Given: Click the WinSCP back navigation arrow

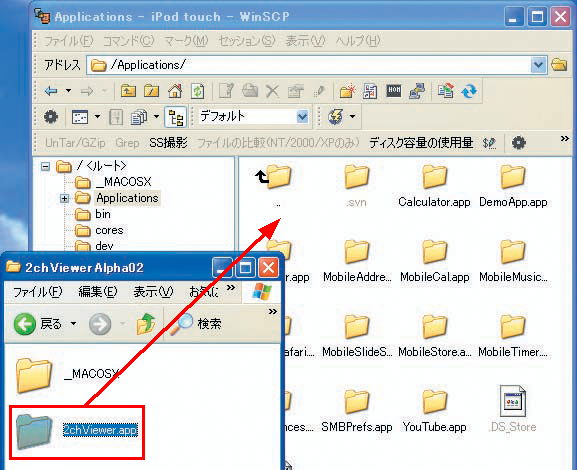Looking at the screenshot, I should coord(51,91).
